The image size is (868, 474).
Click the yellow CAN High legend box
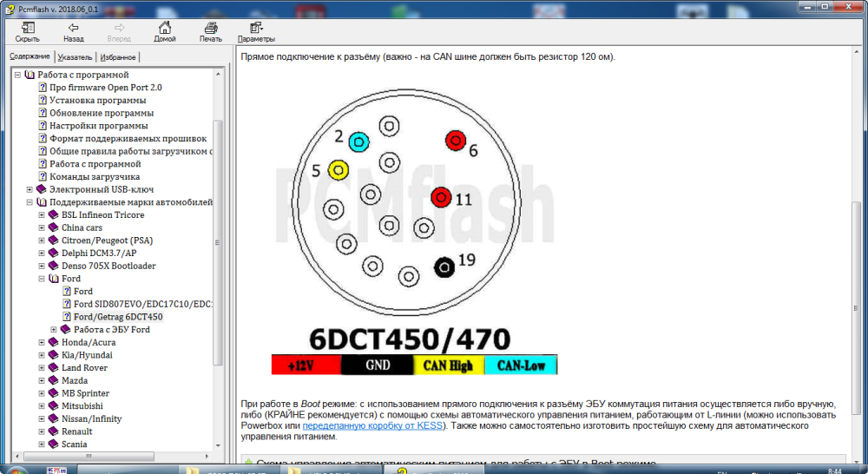pyautogui.click(x=449, y=365)
